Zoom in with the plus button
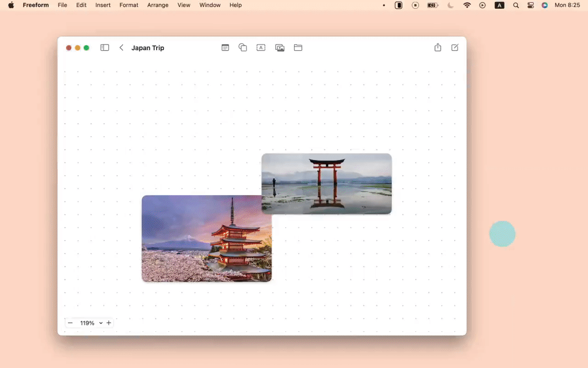The width and height of the screenshot is (588, 368). click(x=109, y=323)
